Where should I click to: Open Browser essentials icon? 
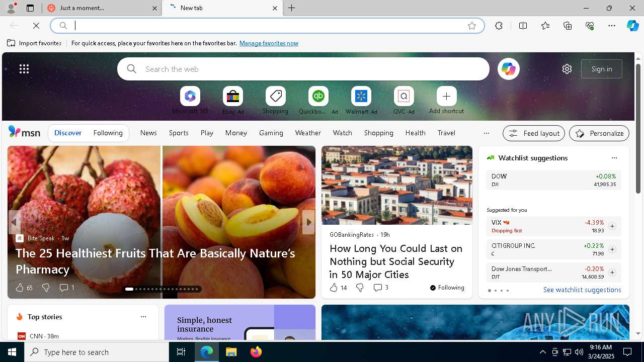590,26
